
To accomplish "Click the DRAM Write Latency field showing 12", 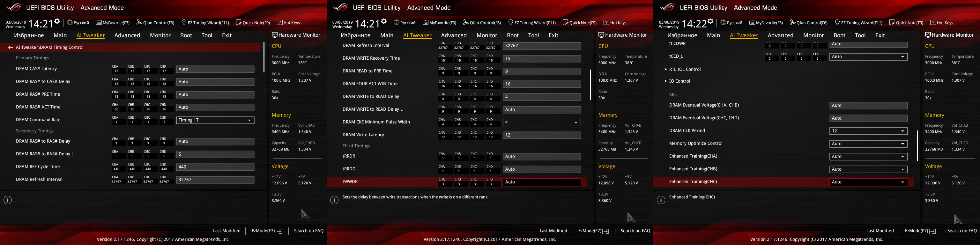I will 542,135.
